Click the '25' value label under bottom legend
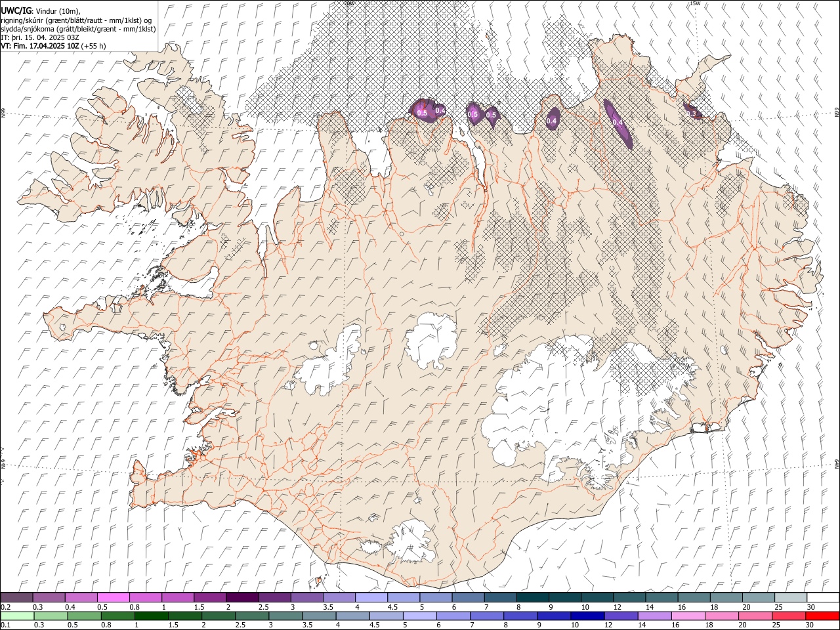Screen dimensions: 840x630 (x=778, y=625)
